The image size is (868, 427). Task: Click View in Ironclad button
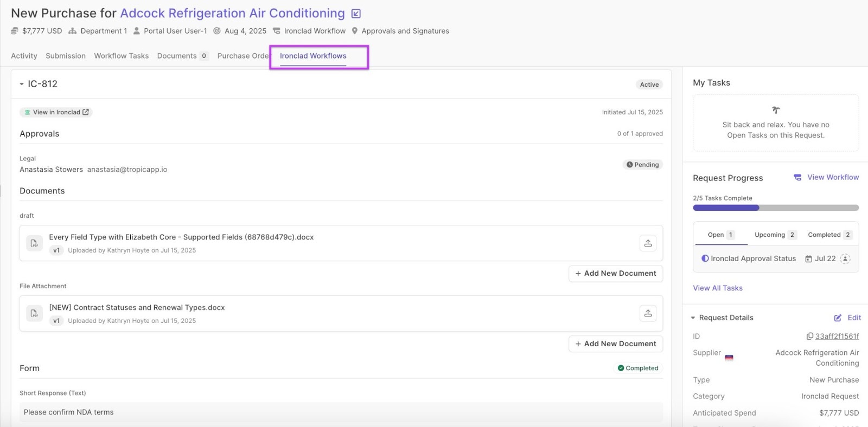pyautogui.click(x=56, y=112)
